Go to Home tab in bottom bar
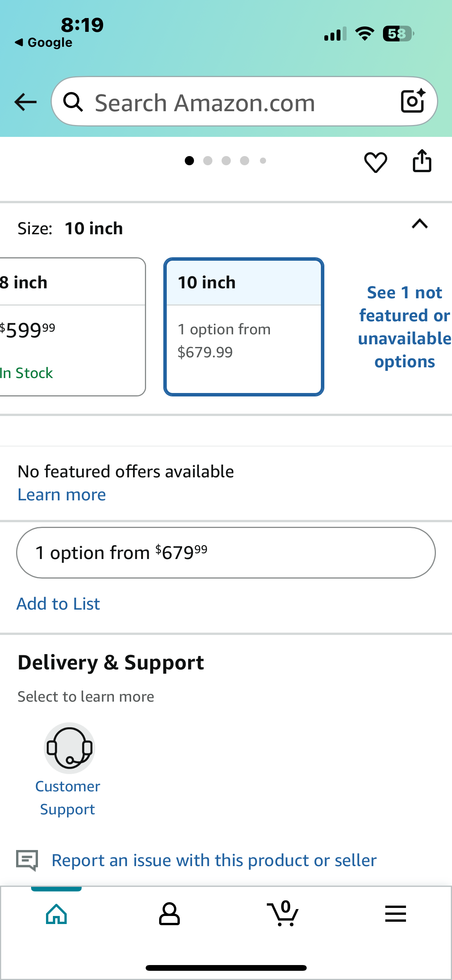This screenshot has height=980, width=452. point(56,914)
